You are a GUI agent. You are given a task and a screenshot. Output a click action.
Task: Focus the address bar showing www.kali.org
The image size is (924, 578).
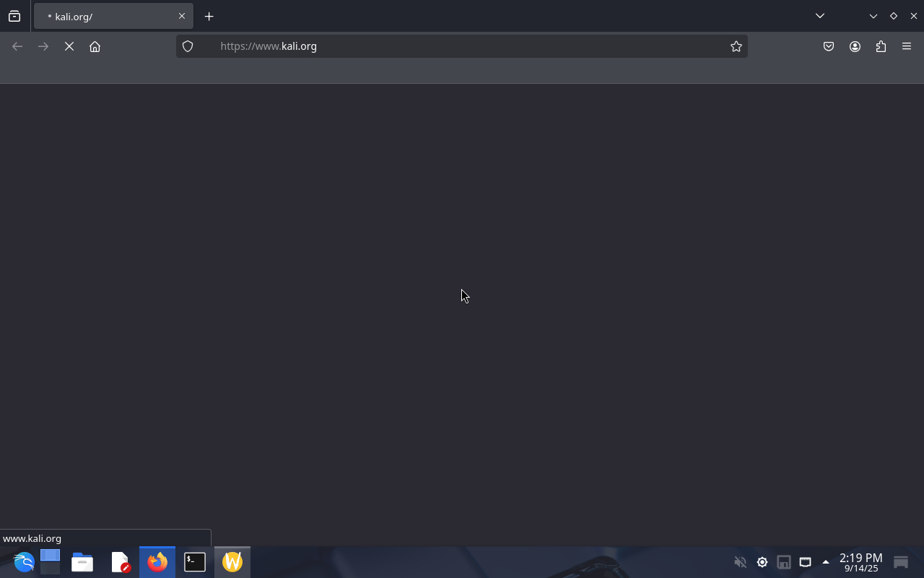coord(462,46)
